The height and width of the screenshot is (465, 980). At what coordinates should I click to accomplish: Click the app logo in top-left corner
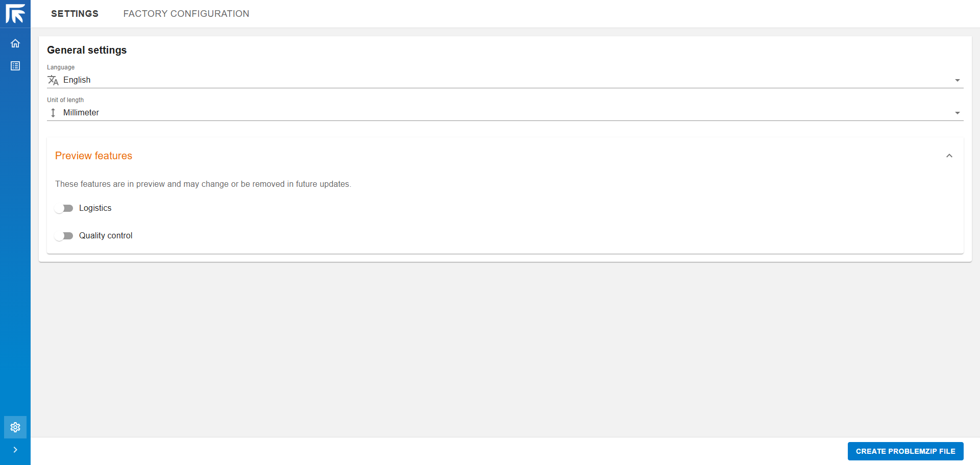point(15,14)
